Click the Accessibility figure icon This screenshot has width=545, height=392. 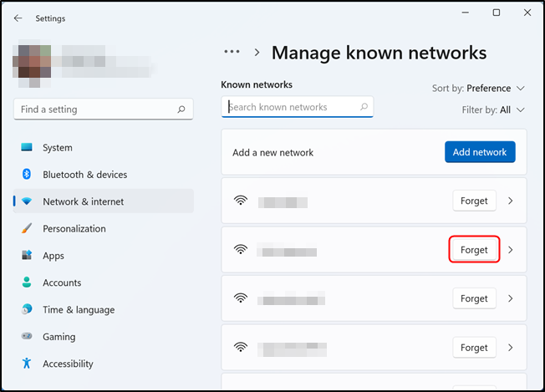coord(27,363)
